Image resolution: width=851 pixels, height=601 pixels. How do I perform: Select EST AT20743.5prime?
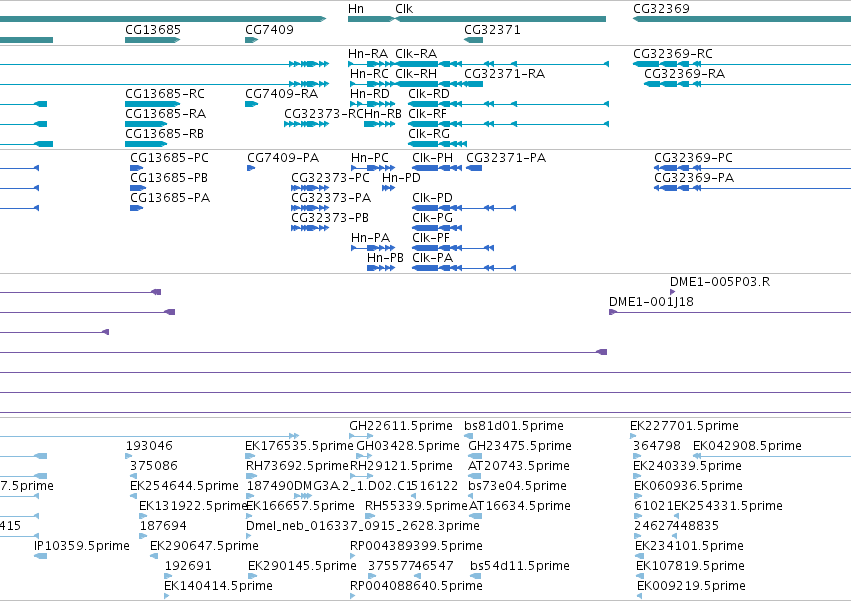pyautogui.click(x=474, y=476)
